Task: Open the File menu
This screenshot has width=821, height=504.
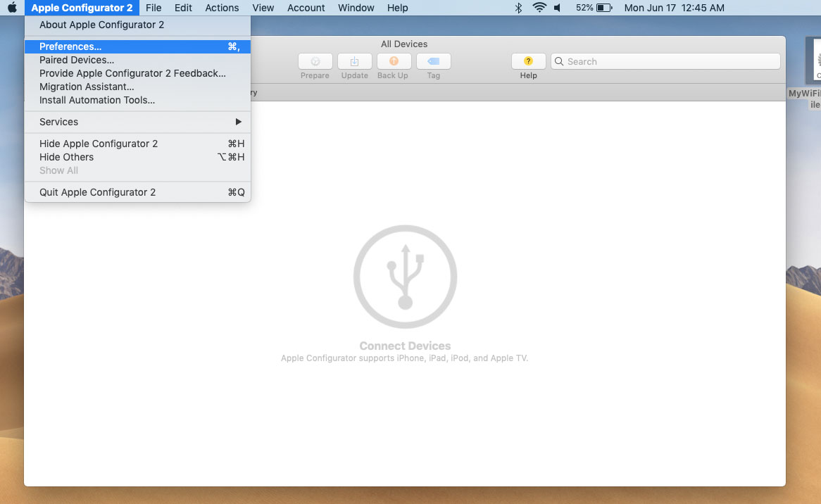Action: click(x=153, y=8)
